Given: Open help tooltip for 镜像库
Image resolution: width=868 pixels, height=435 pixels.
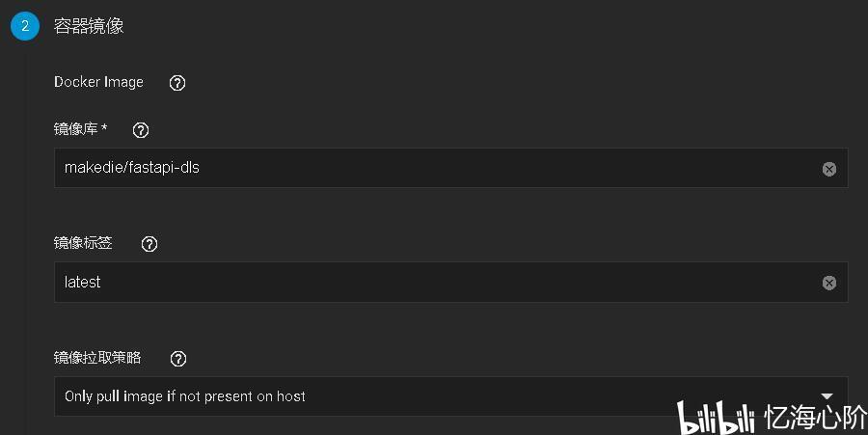Looking at the screenshot, I should coord(141,130).
